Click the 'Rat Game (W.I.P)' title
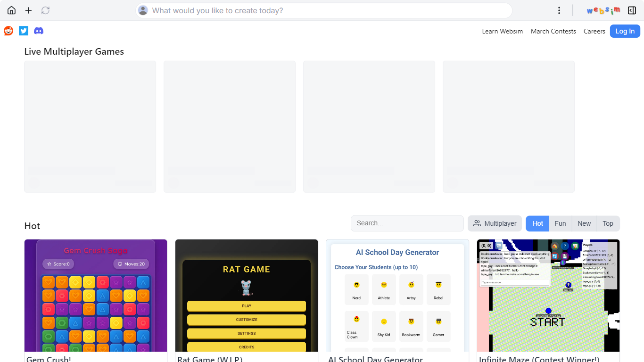Image resolution: width=644 pixels, height=362 pixels. point(210,359)
